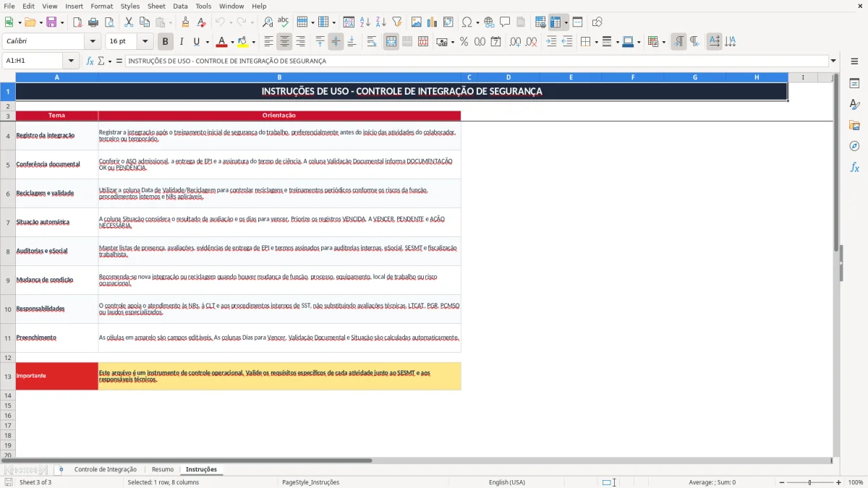Image resolution: width=868 pixels, height=488 pixels.
Task: Open the Format menu
Action: [x=101, y=6]
